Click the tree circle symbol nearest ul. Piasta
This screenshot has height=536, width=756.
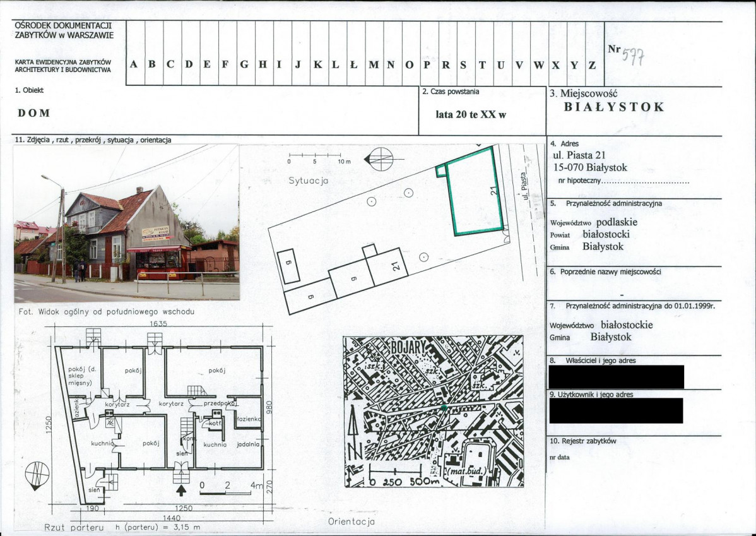coord(424,256)
